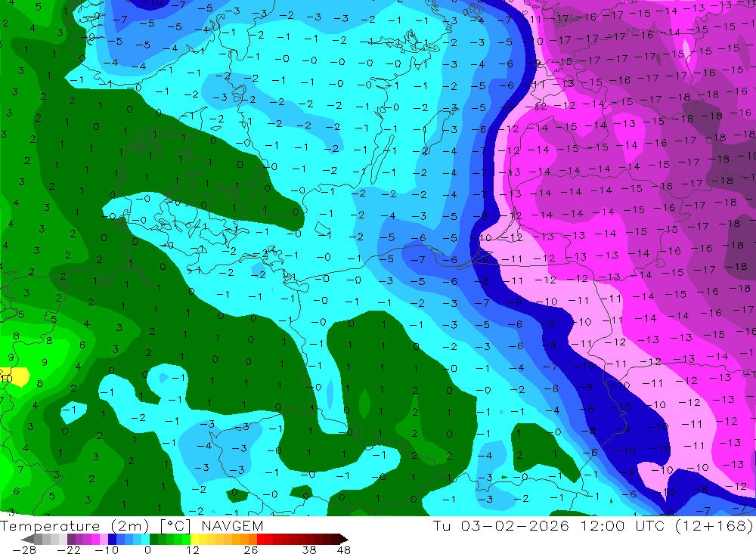
Task: Click the 'NAVGEM' model label
Action: click(232, 525)
